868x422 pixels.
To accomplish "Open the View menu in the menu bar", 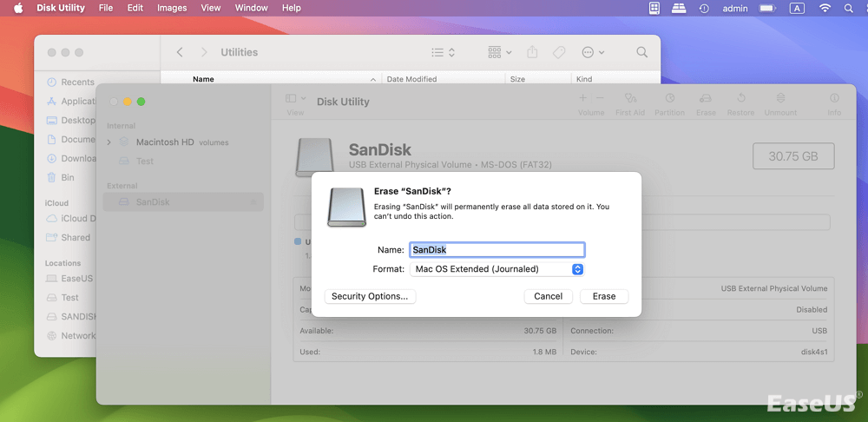I will [x=210, y=8].
